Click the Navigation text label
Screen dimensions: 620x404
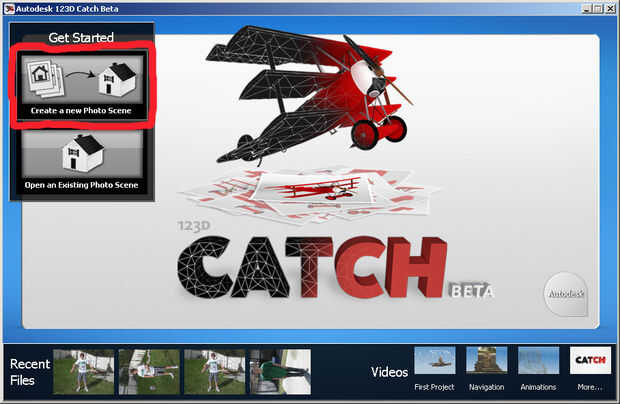click(486, 387)
